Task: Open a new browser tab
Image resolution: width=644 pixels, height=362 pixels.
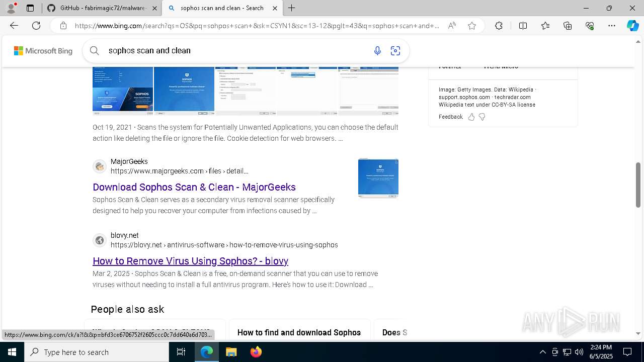Action: pyautogui.click(x=292, y=8)
